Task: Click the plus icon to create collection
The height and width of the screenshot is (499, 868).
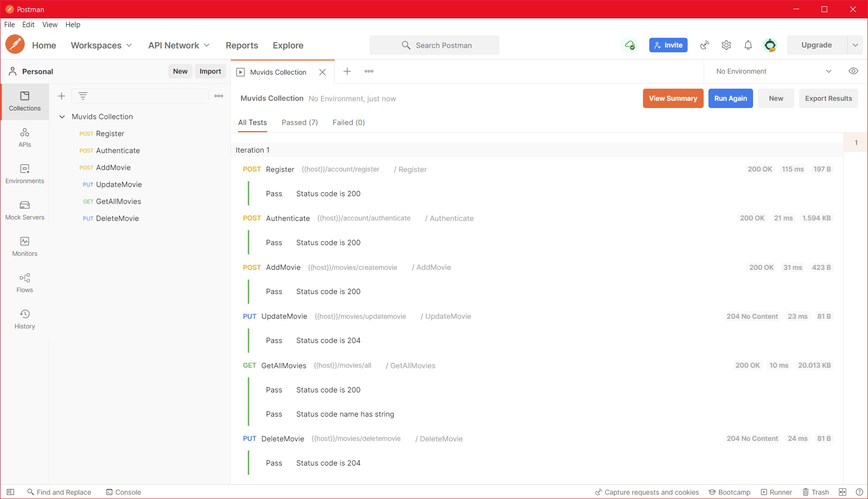Action: (x=62, y=96)
